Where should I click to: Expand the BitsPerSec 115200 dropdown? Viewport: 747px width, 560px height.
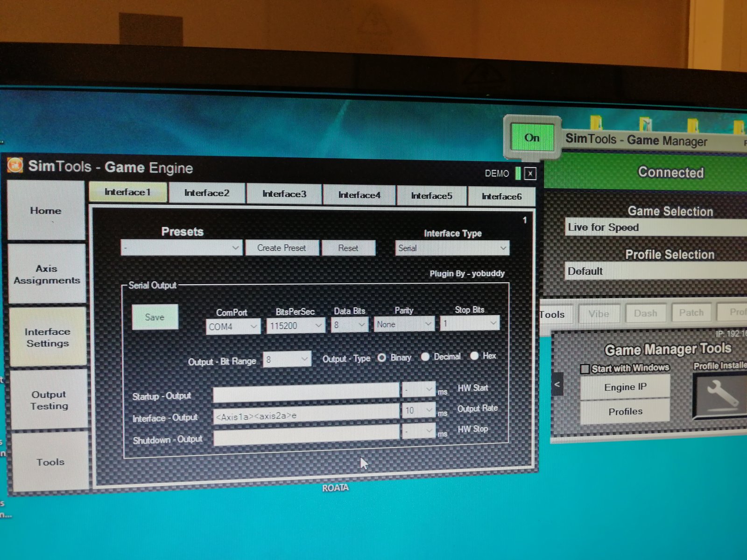pyautogui.click(x=296, y=325)
